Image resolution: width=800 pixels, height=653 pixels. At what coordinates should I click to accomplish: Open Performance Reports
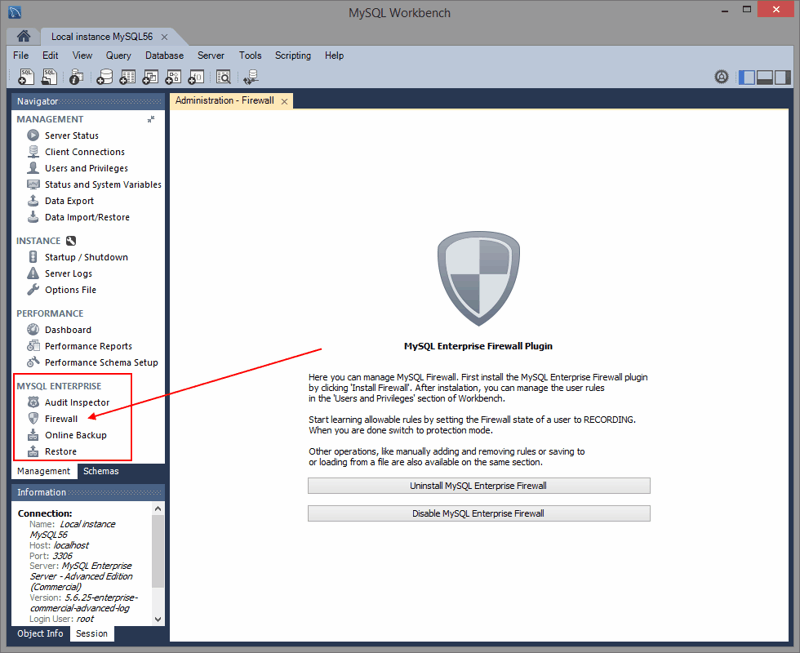tap(88, 346)
